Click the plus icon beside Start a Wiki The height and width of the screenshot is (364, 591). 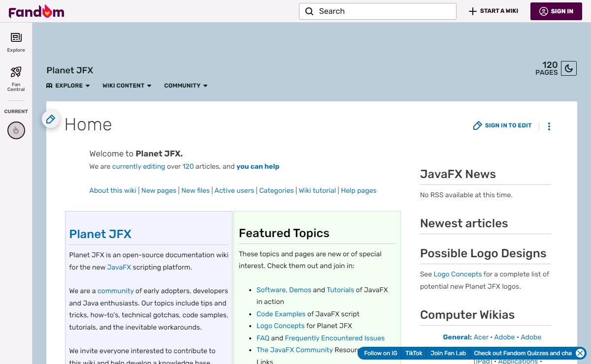click(x=472, y=11)
